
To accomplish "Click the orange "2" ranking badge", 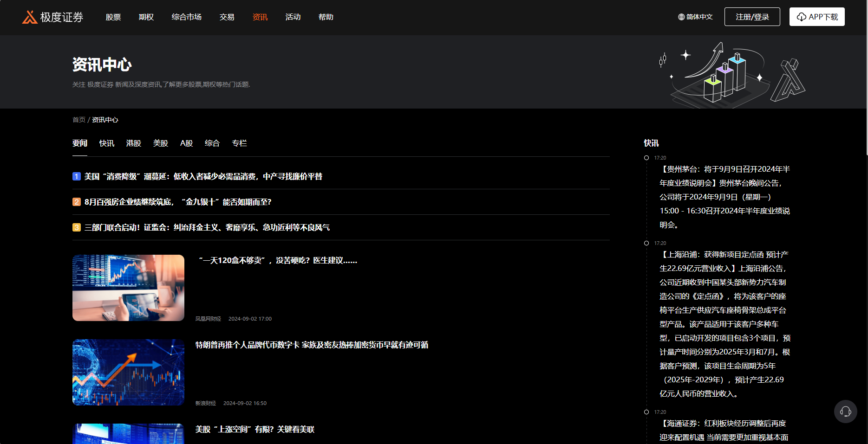I will (77, 202).
